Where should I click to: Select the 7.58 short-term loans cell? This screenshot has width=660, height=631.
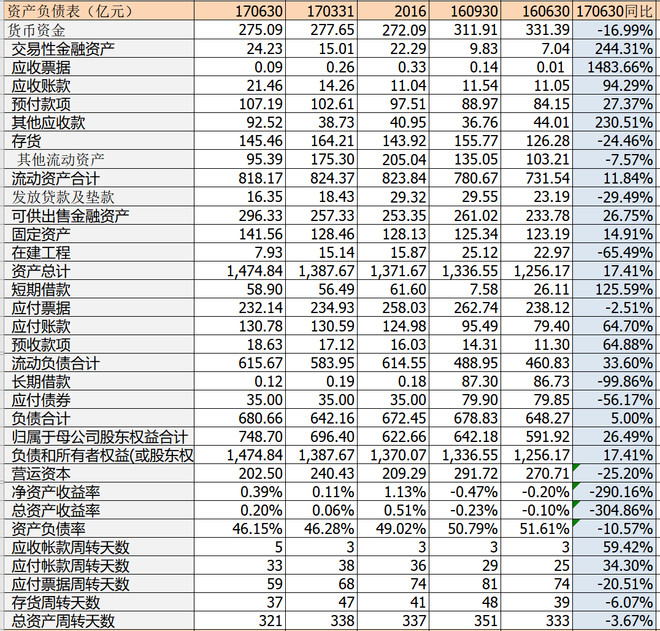coord(465,289)
